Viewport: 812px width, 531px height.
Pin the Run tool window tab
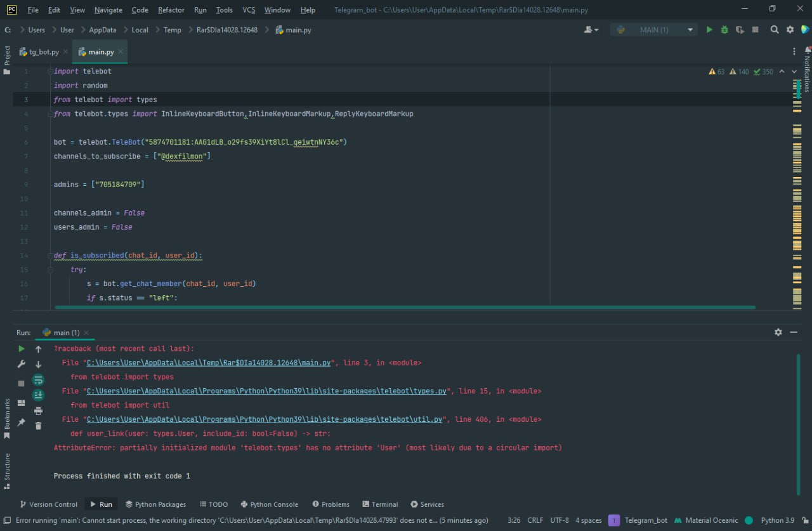21,422
